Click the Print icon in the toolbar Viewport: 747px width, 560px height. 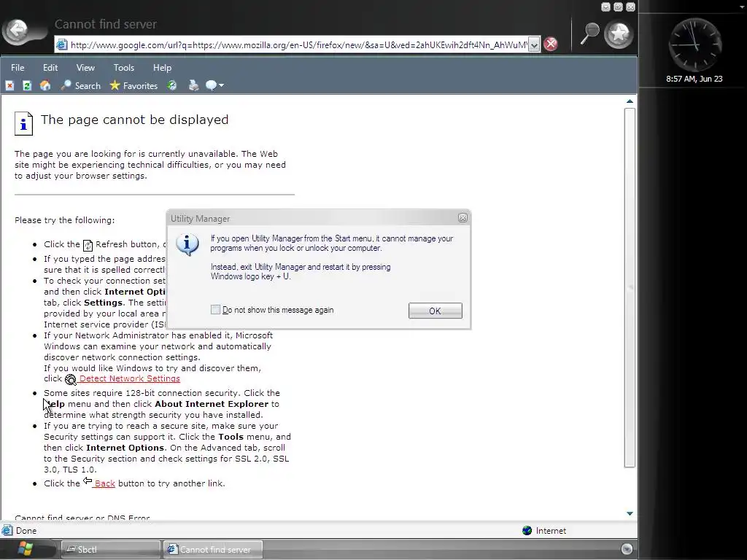click(x=193, y=86)
